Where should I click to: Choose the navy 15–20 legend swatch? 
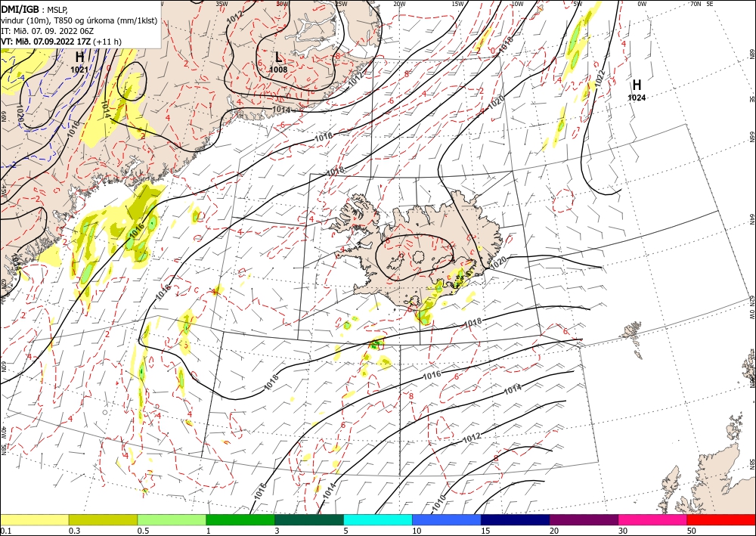point(516,519)
